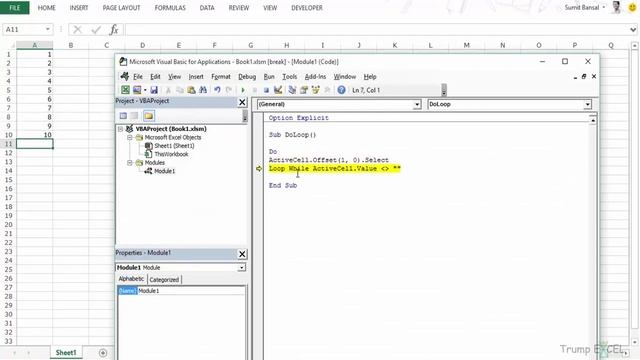Open VBA Help question mark icon
Screen dimensions: 640x360
(341, 90)
